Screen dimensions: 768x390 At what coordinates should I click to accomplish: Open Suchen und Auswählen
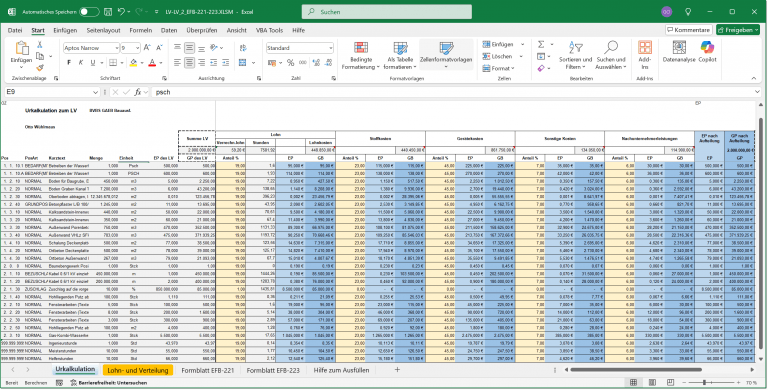(611, 55)
